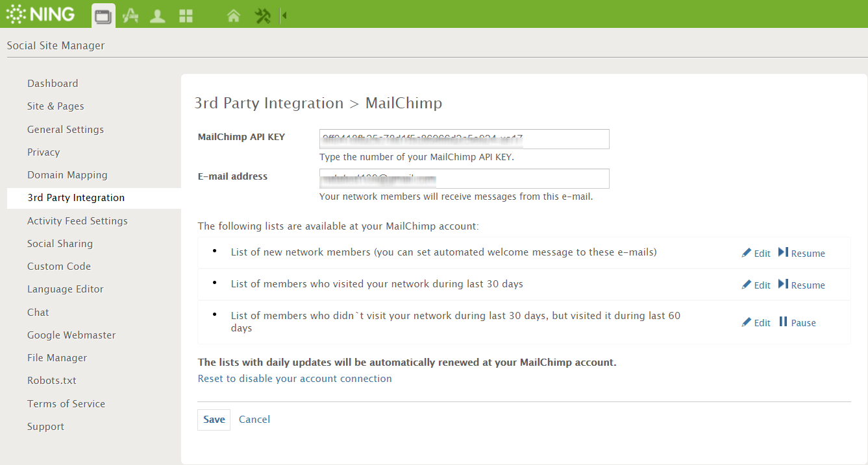This screenshot has height=465, width=868.
Task: Click the NING logo
Action: (40, 14)
